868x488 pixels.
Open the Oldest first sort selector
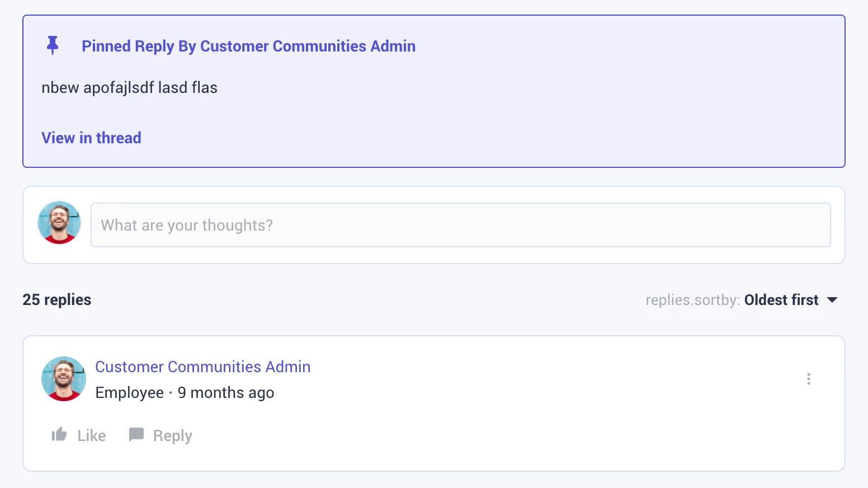[x=781, y=300]
